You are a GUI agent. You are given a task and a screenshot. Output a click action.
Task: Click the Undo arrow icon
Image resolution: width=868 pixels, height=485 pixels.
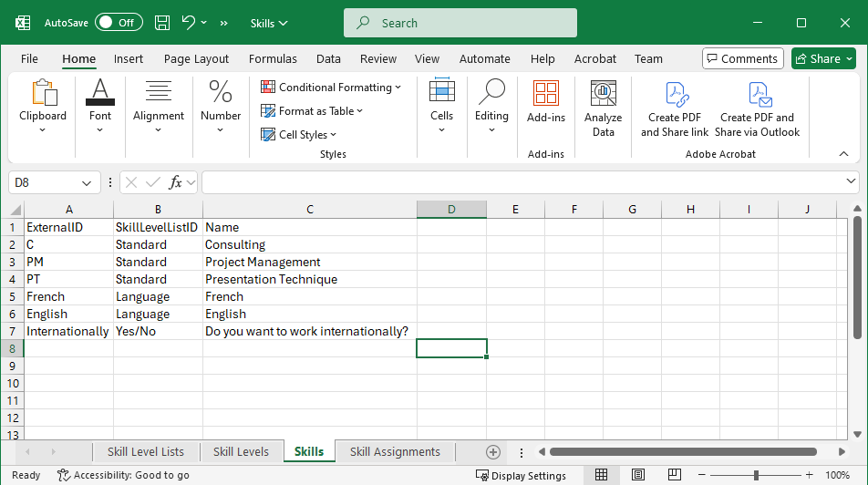click(x=189, y=23)
